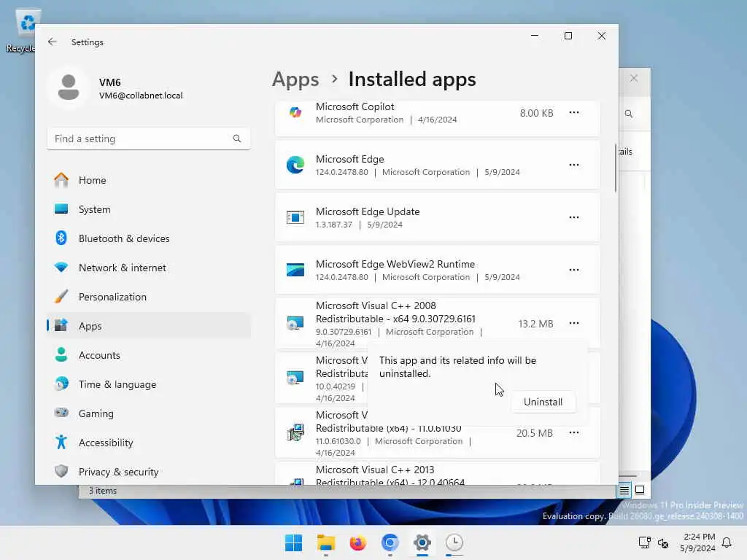The width and height of the screenshot is (747, 560).
Task: Open more options for Visual C++ 11.0.61030
Action: (x=574, y=433)
